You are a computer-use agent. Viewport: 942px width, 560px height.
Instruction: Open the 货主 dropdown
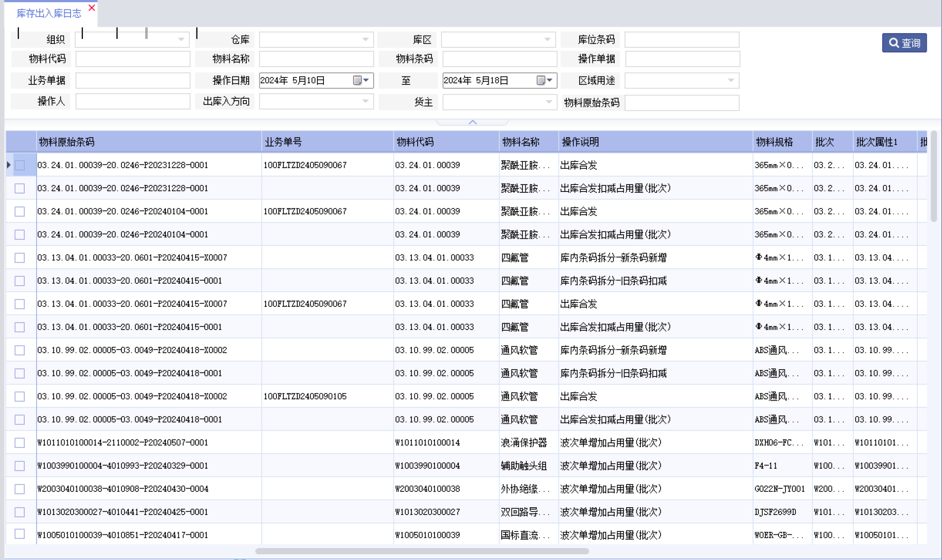[548, 102]
